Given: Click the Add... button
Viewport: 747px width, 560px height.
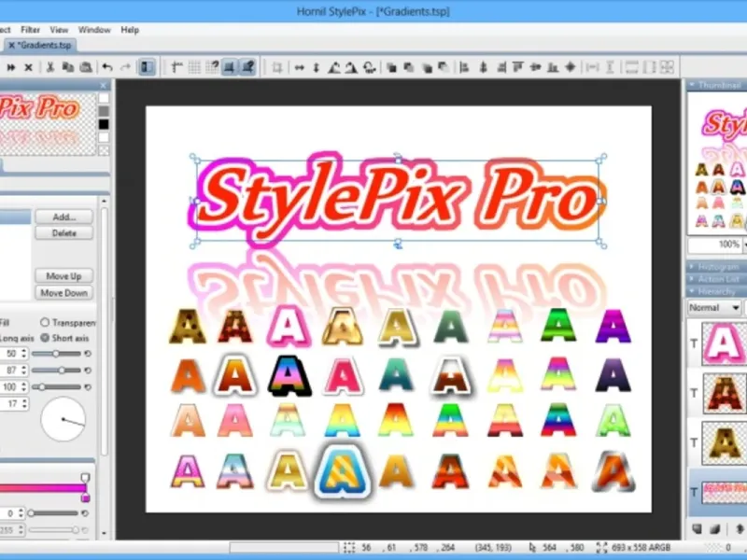Looking at the screenshot, I should pos(63,217).
